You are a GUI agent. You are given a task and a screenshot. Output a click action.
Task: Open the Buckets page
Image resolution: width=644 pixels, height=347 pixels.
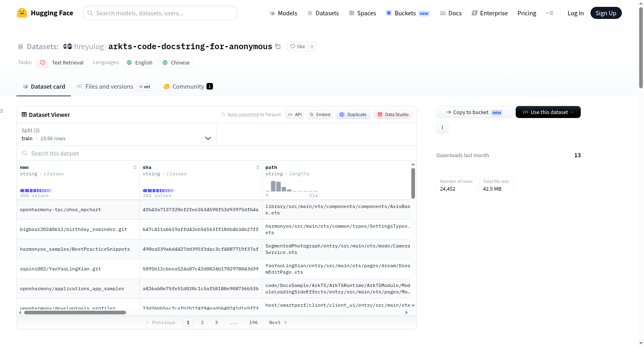408,13
